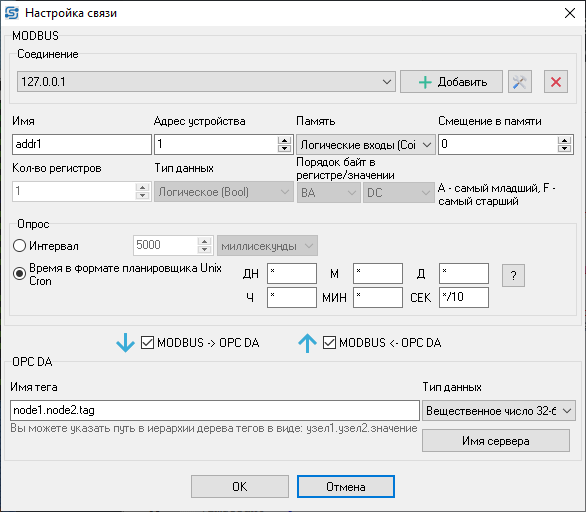Click the blue up arrow icon
This screenshot has width=586, height=512.
[x=307, y=343]
